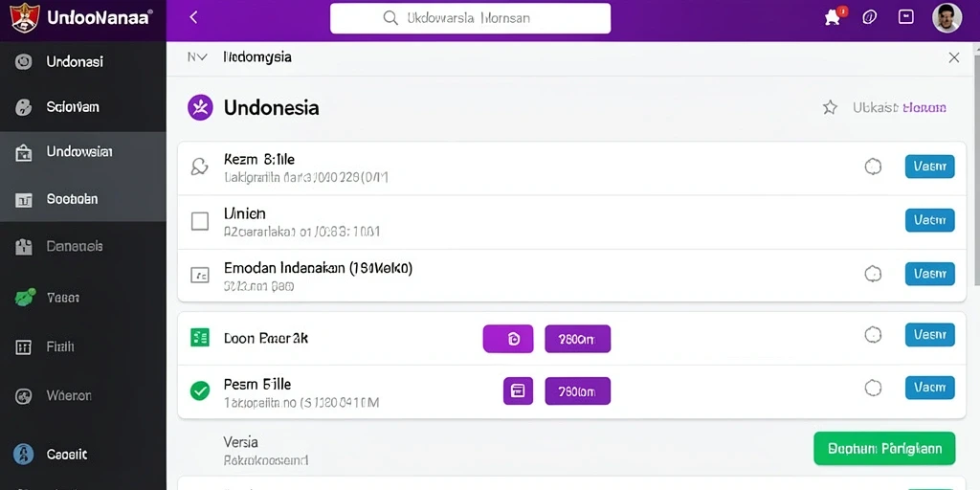Viewport: 980px width, 490px height.
Task: Click the search field in the header
Action: (x=470, y=18)
